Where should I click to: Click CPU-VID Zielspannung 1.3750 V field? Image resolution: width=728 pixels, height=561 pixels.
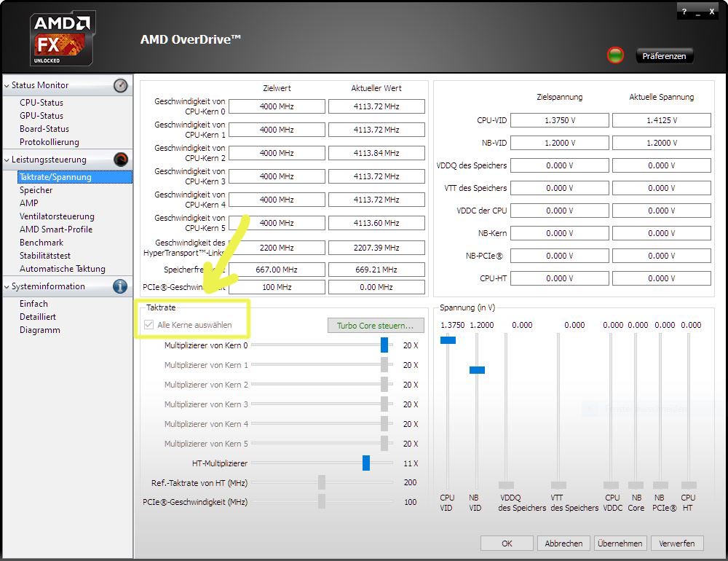coord(559,120)
